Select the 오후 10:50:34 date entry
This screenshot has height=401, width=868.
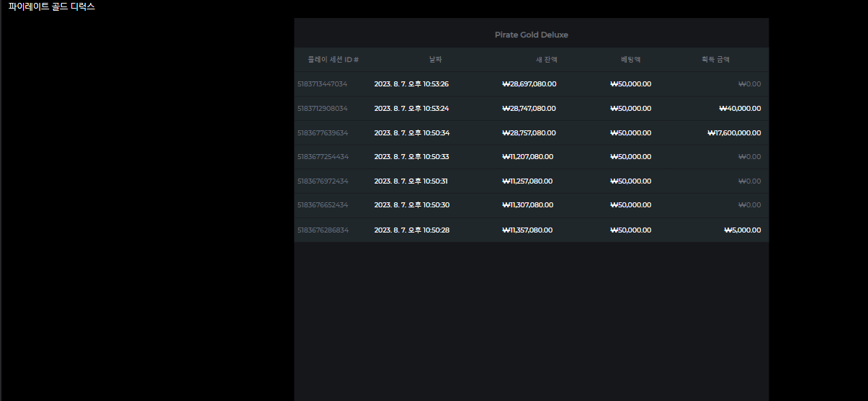411,133
